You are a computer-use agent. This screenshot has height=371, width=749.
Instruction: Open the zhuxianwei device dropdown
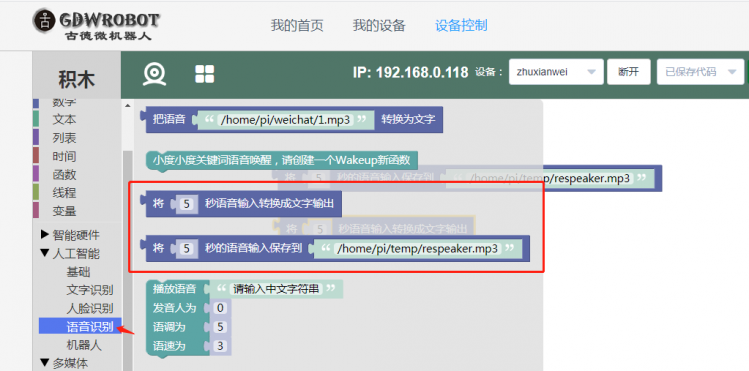556,72
